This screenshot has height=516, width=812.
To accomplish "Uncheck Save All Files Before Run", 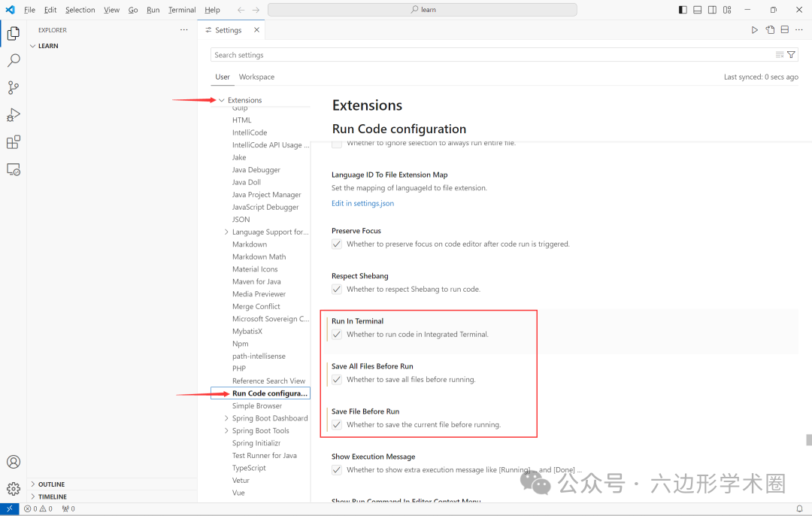I will 336,379.
